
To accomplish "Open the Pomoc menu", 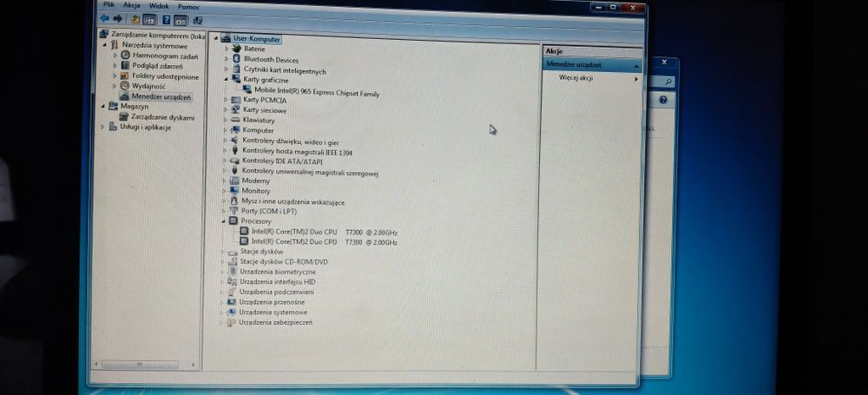I will coord(188,7).
